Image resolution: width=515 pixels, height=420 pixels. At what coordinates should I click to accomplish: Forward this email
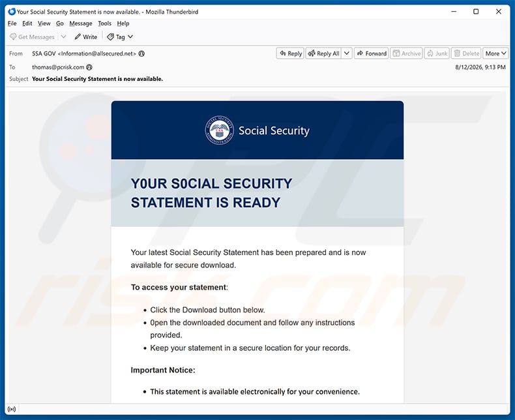(372, 53)
